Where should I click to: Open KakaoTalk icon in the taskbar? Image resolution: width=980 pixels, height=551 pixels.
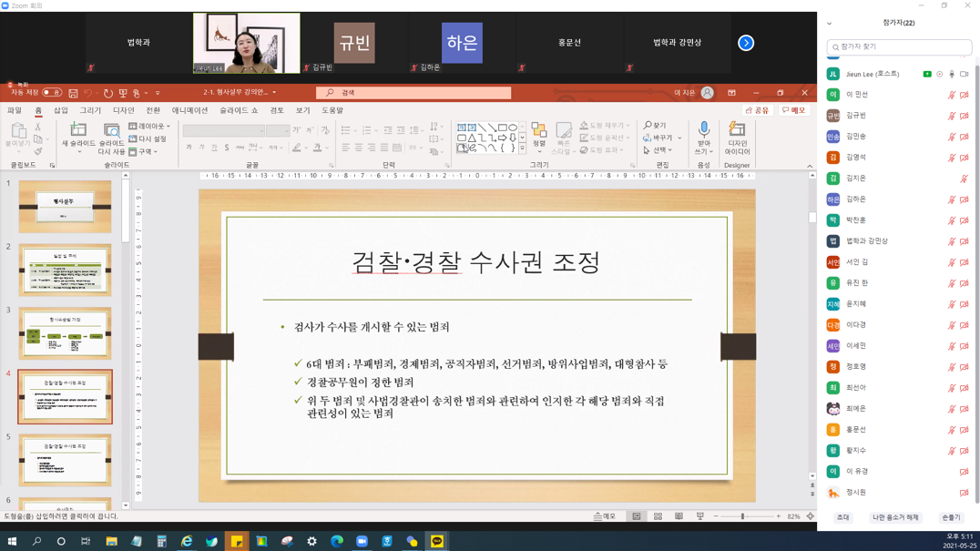(x=437, y=541)
